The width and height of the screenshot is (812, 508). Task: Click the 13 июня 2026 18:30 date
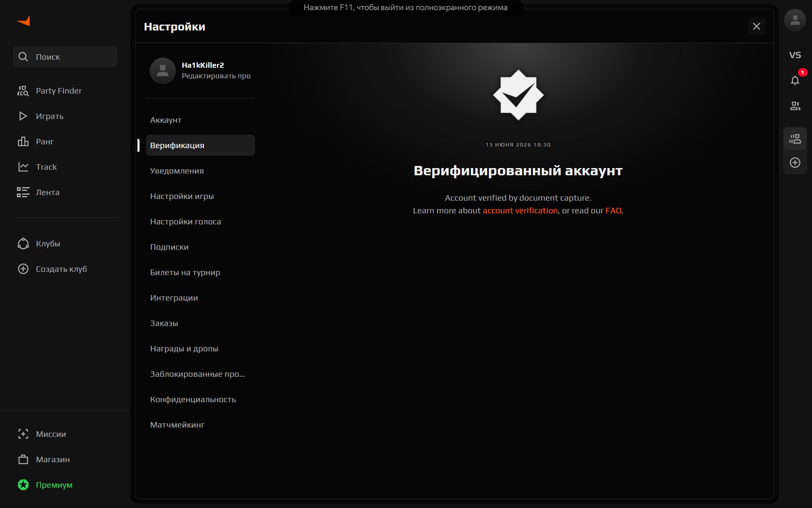pos(518,145)
